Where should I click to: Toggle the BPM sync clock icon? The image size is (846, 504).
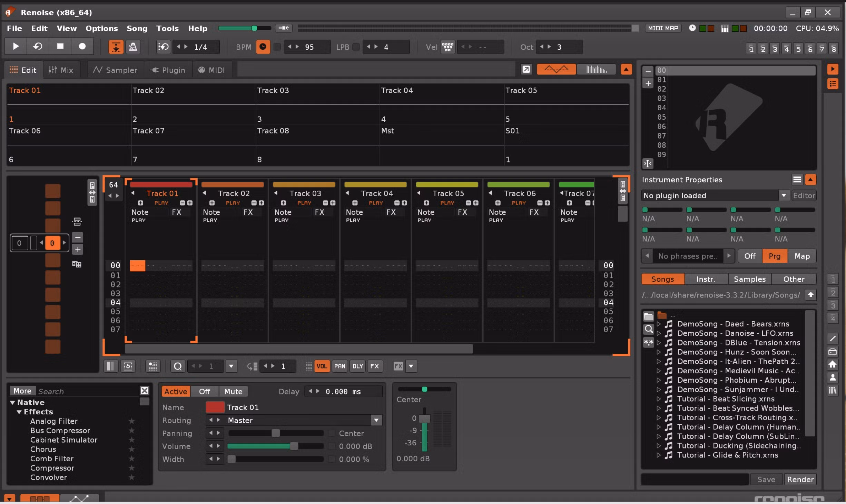[263, 47]
